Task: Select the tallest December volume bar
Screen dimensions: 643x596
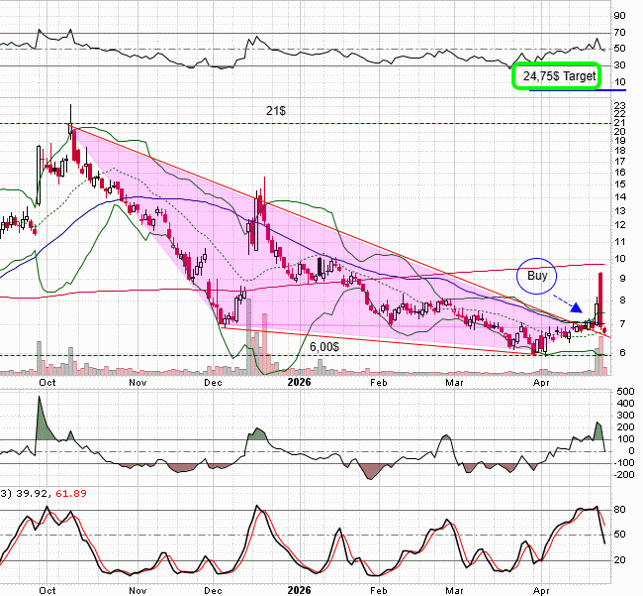Action: (252, 351)
